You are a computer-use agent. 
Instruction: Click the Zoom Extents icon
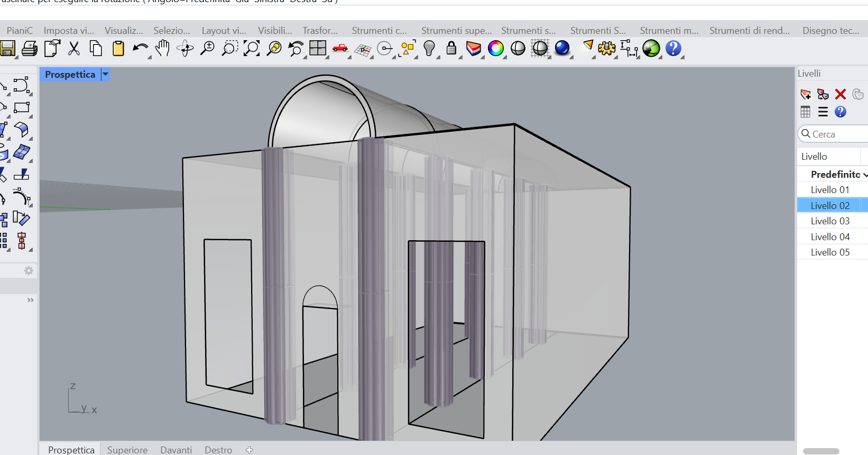(252, 49)
